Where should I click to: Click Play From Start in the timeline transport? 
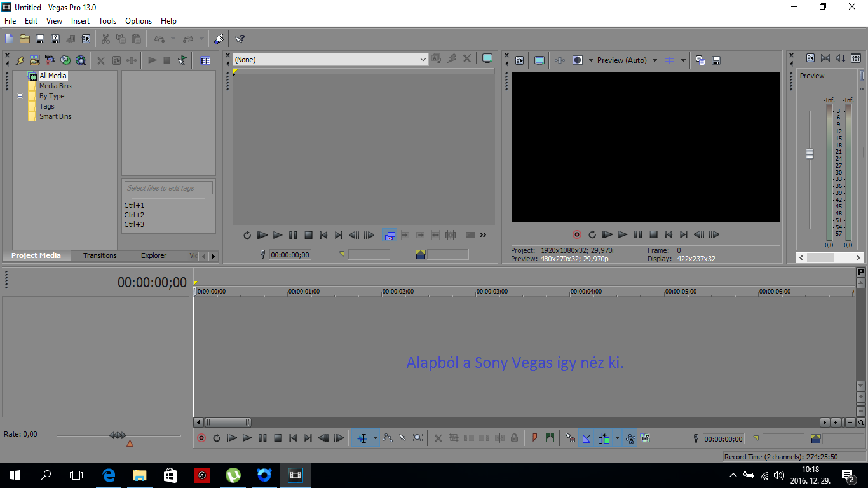click(x=232, y=438)
